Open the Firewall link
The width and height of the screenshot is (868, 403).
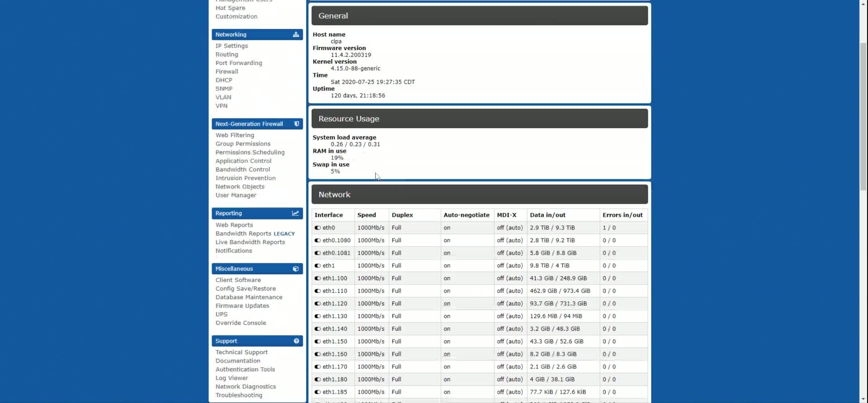coord(226,72)
